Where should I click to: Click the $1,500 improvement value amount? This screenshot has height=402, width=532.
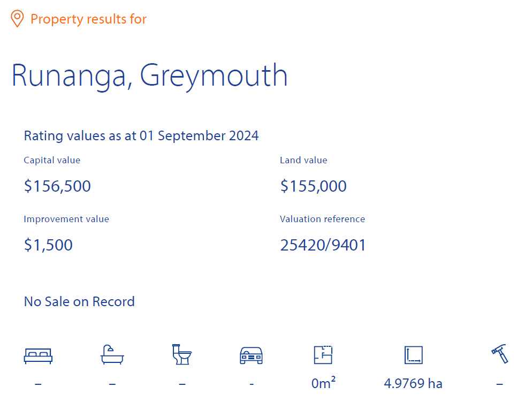48,245
